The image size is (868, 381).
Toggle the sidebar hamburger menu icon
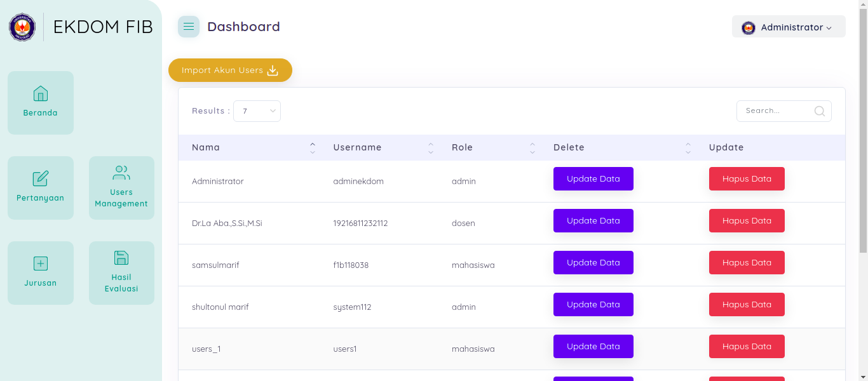pyautogui.click(x=189, y=27)
